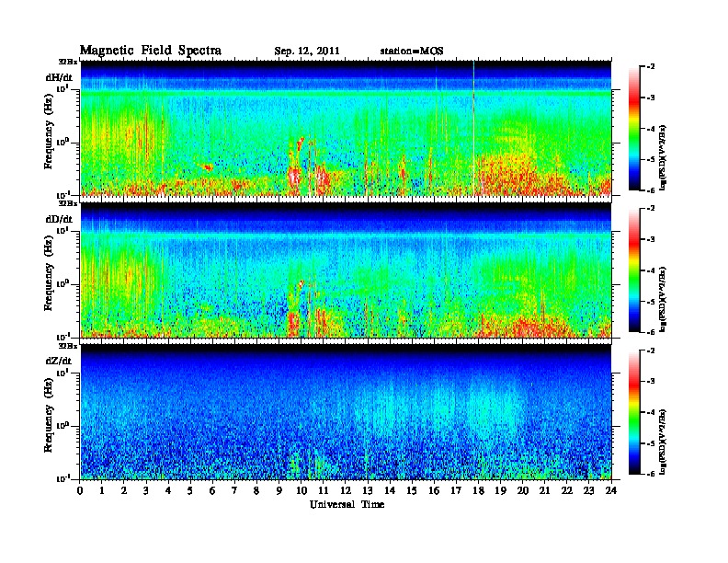The height and width of the screenshot is (563, 728).
Task: Click the dH/dt panel label
Action: [59, 77]
